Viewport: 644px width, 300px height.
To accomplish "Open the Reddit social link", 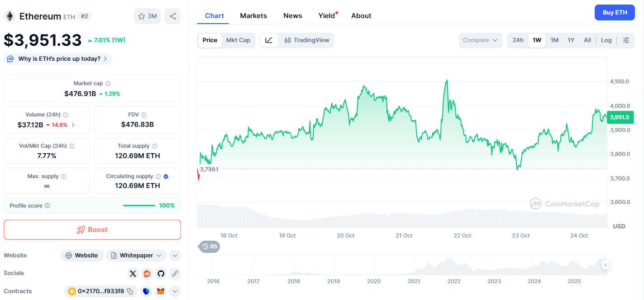I will [x=147, y=273].
